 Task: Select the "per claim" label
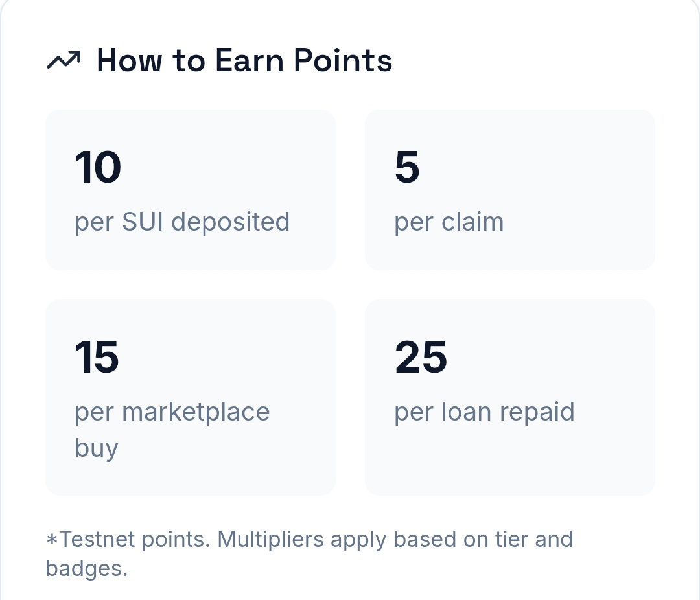[449, 222]
